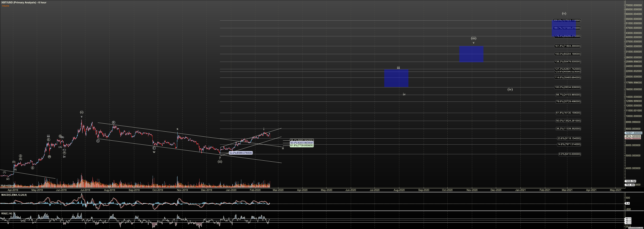Image resolution: width=644 pixels, height=229 pixels.
Task: Select the 38.2%(11339.392000) Fibonacci label
Action: [x=568, y=129]
